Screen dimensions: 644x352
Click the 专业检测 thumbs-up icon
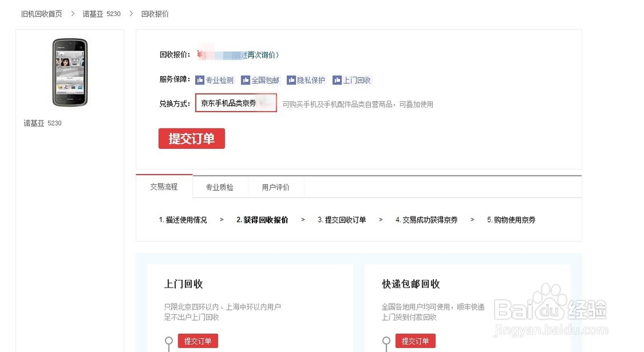coord(200,80)
